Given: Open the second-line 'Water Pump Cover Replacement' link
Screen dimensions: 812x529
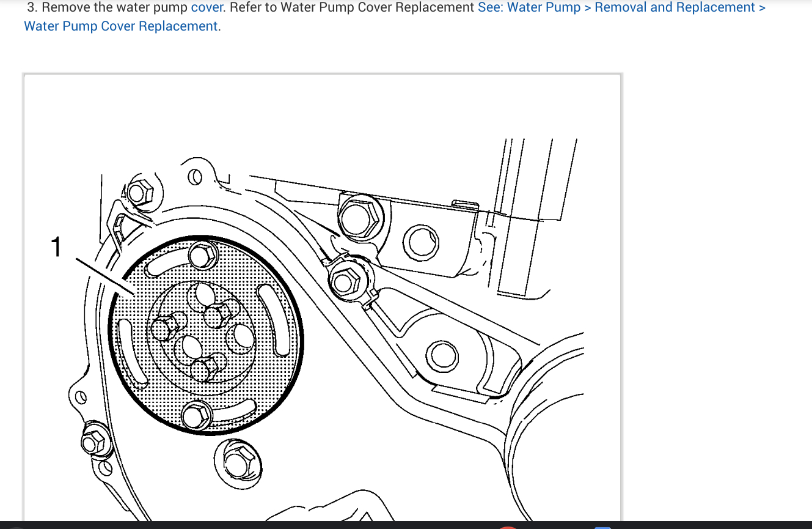Looking at the screenshot, I should pos(121,26).
